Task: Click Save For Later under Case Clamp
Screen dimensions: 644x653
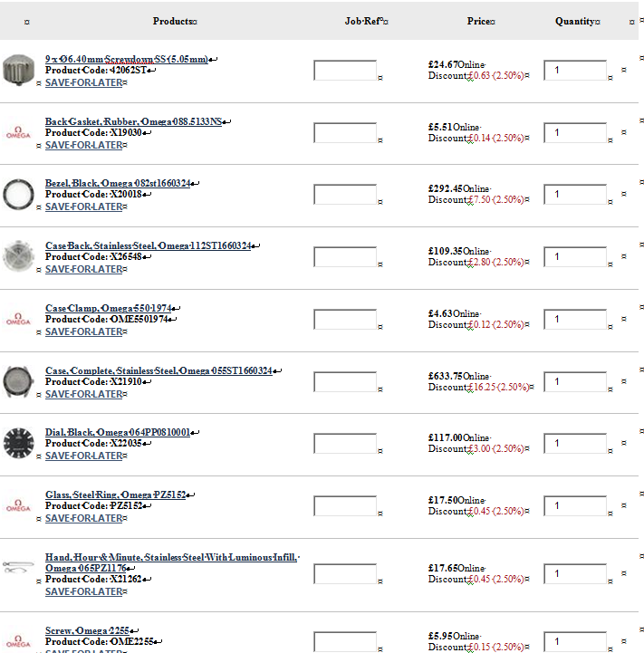Action: coord(83,331)
